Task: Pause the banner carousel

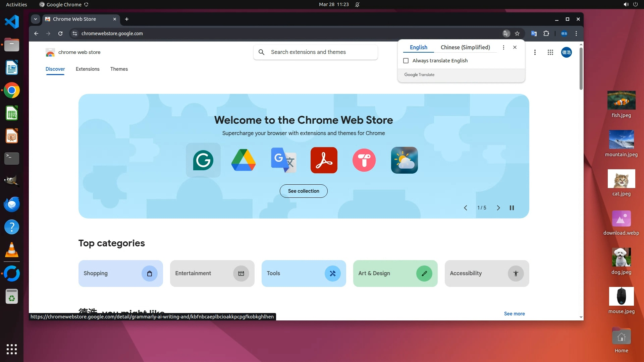Action: 512,208
